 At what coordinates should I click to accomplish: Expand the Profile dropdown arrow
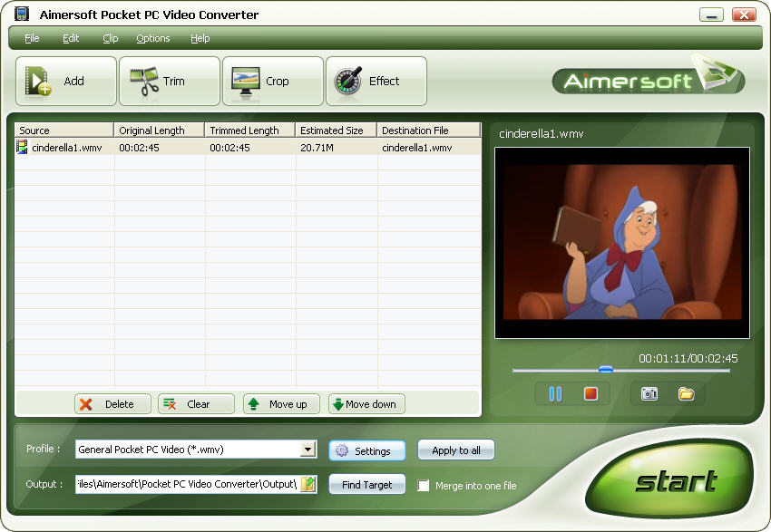tap(307, 449)
